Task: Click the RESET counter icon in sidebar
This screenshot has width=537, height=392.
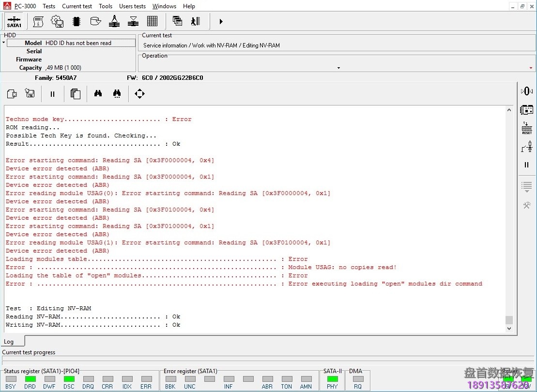Action: (x=526, y=128)
